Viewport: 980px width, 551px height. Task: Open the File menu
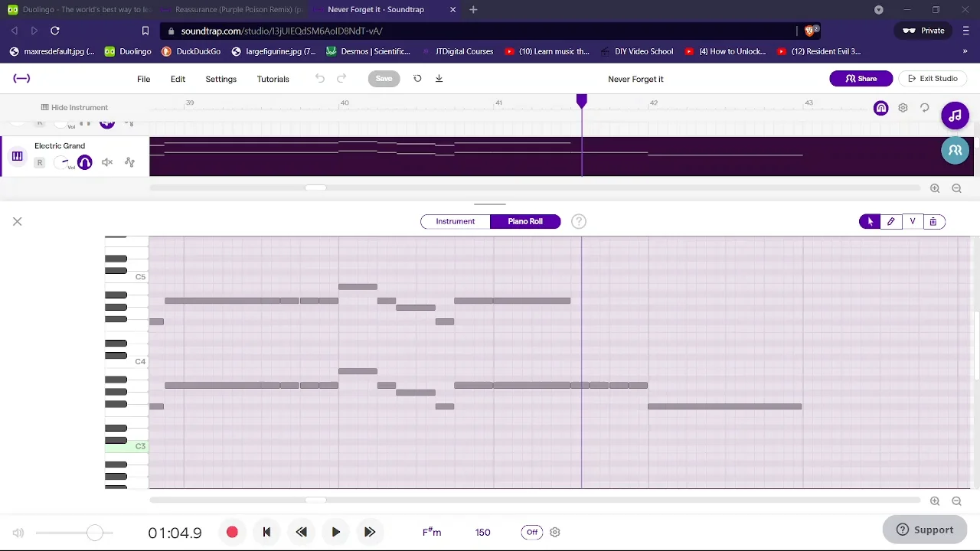[x=143, y=80]
